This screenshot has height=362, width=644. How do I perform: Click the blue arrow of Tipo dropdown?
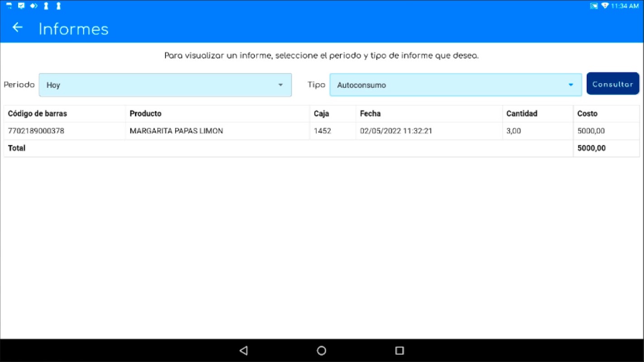point(571,85)
